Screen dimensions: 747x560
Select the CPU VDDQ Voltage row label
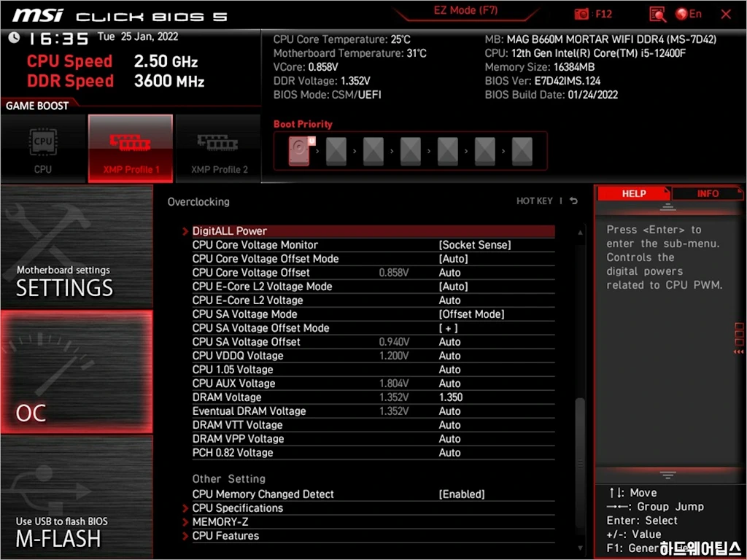click(x=238, y=356)
